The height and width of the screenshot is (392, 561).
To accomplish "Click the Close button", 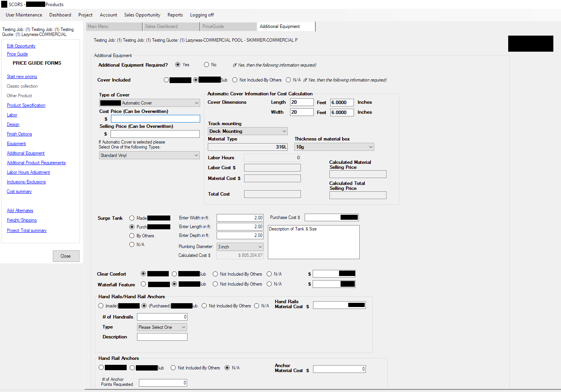I will [66, 256].
